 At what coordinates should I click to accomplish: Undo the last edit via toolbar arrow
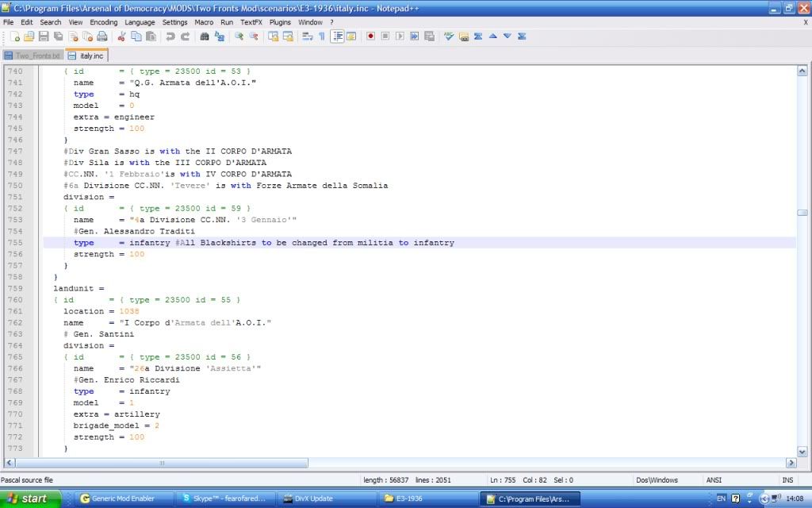170,37
